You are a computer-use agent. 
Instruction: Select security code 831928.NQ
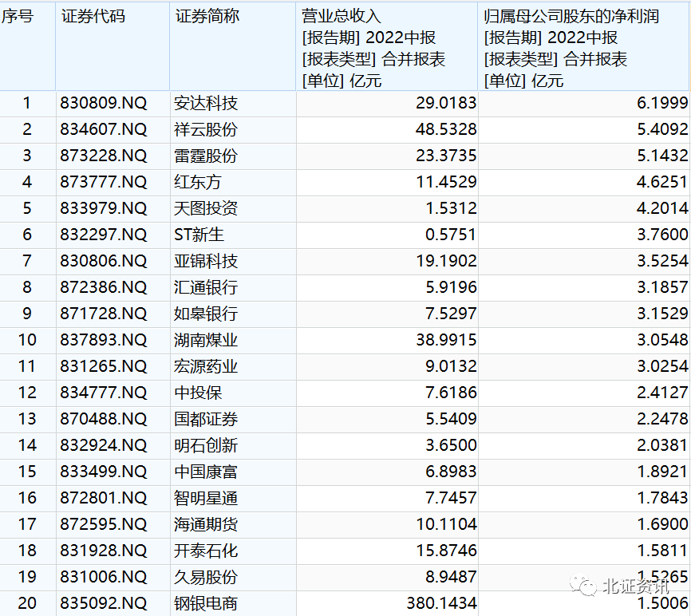[104, 551]
